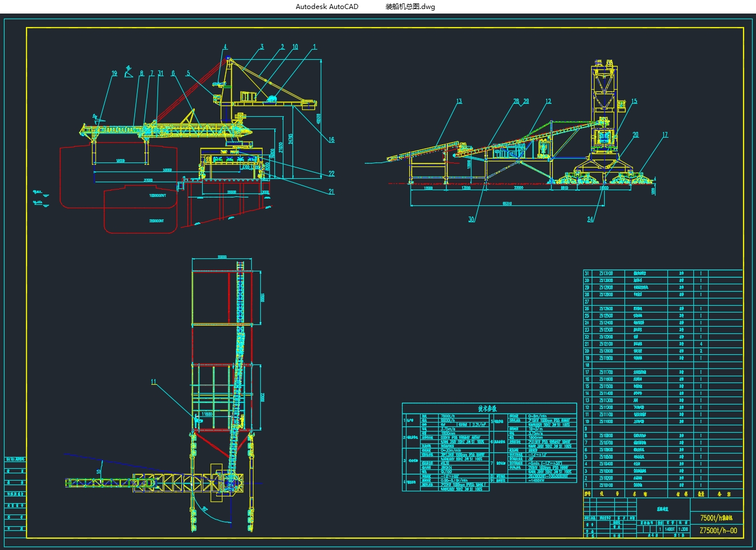
Task: Select part code Z511500 in parts list
Action: click(606, 386)
